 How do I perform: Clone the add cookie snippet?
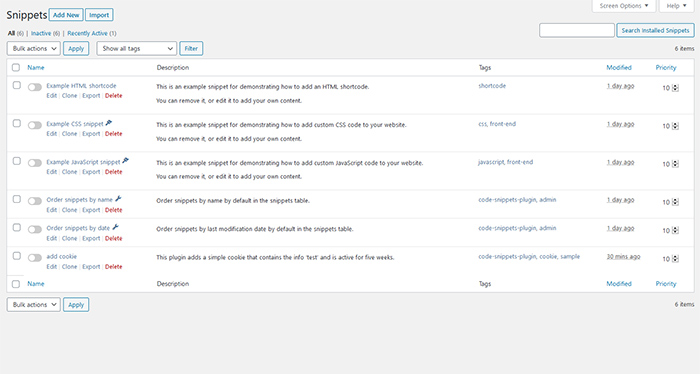[69, 267]
